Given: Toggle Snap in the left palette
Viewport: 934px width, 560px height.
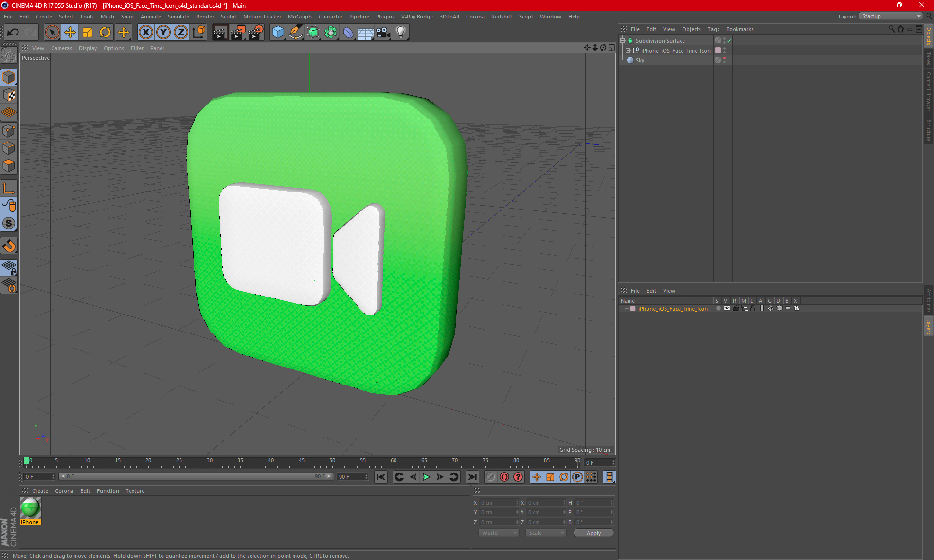Looking at the screenshot, I should (9, 224).
